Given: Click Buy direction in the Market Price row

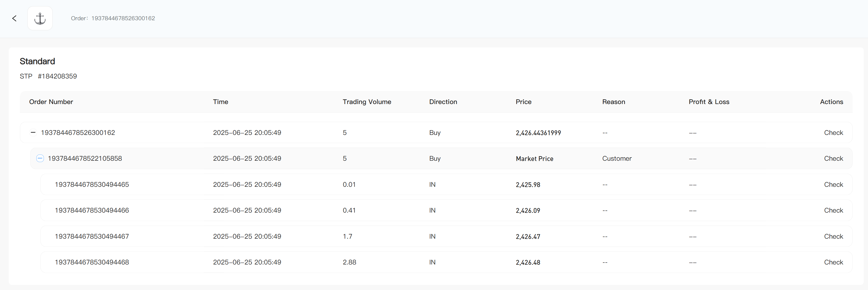Looking at the screenshot, I should 435,158.
